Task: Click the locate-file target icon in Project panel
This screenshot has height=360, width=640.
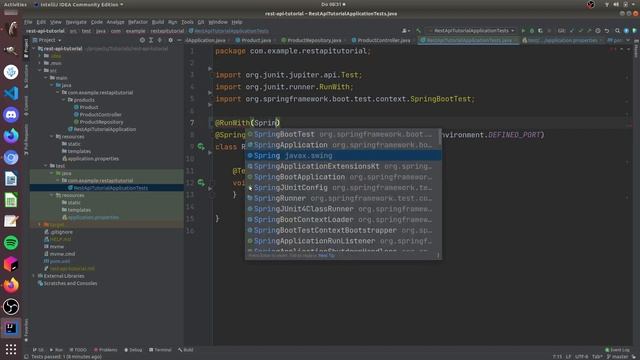Action: tap(142, 40)
